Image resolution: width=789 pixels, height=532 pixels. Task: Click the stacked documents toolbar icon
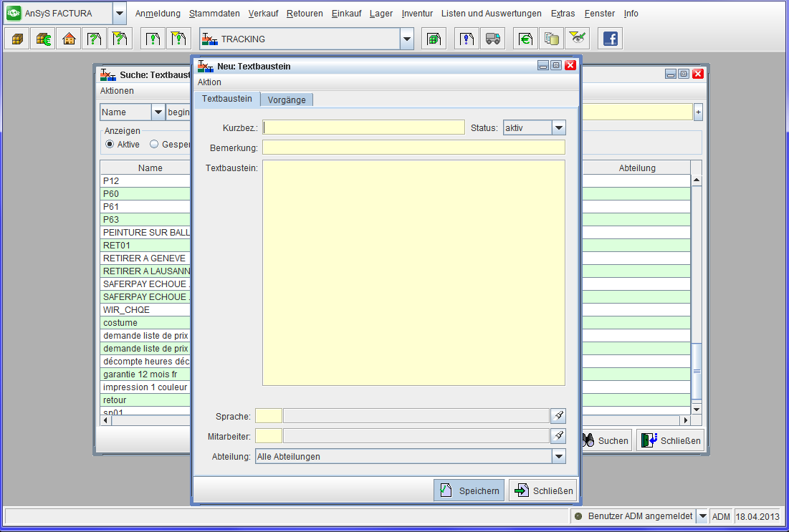click(x=551, y=39)
